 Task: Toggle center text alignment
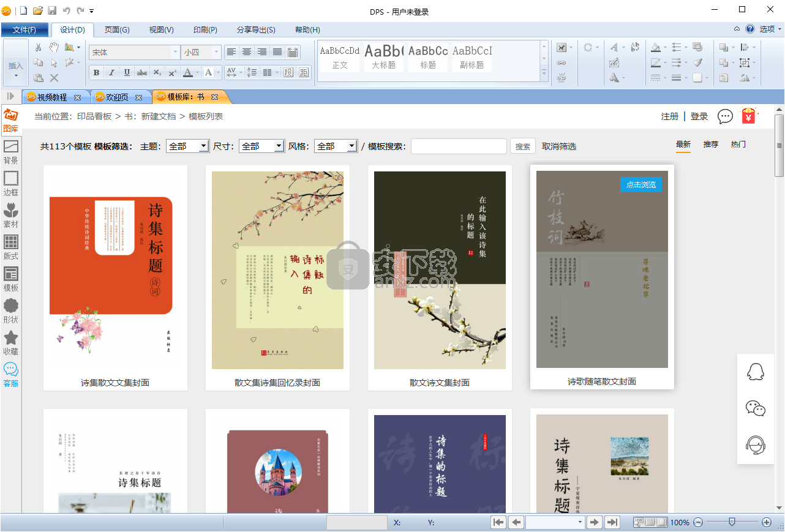pyautogui.click(x=247, y=52)
